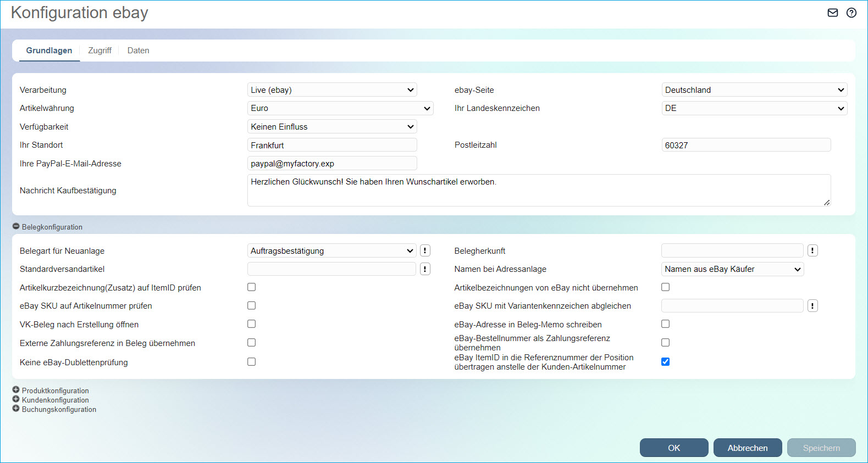Viewport: 868px width, 463px height.
Task: Collapse the Belegkonfiguration section
Action: click(x=16, y=226)
